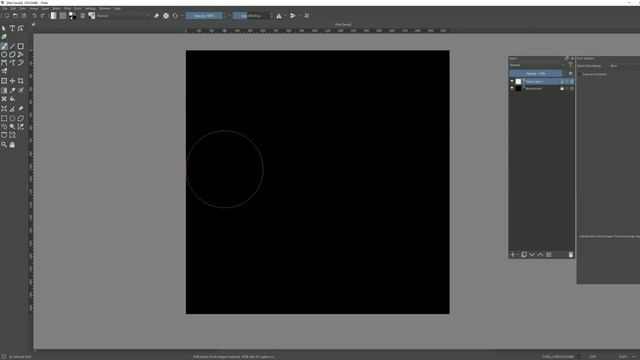The height and width of the screenshot is (360, 640).
Task: Add a new paint layer
Action: 513,255
